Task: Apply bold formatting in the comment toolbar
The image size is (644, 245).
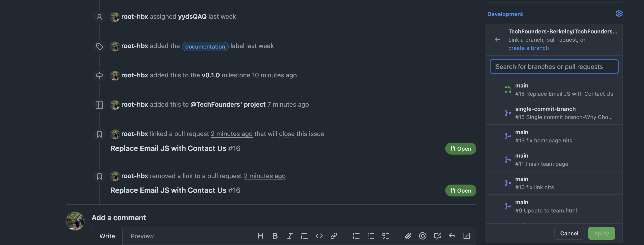Action: [x=275, y=236]
